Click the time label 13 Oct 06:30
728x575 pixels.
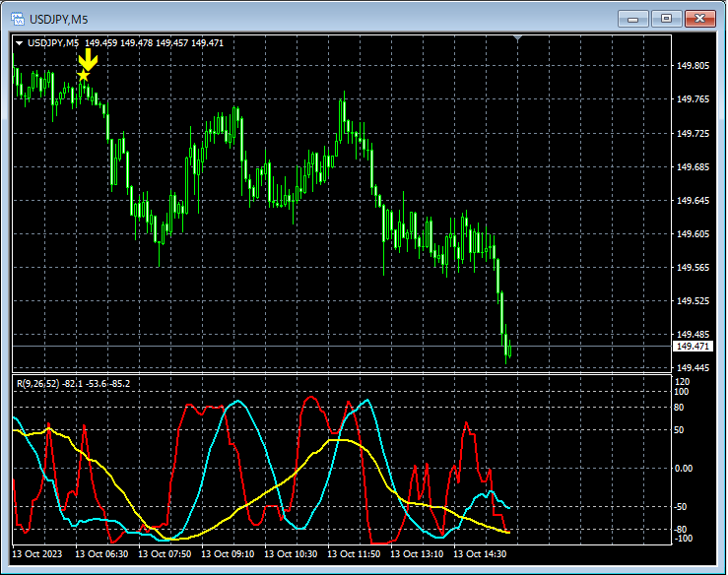pos(101,554)
